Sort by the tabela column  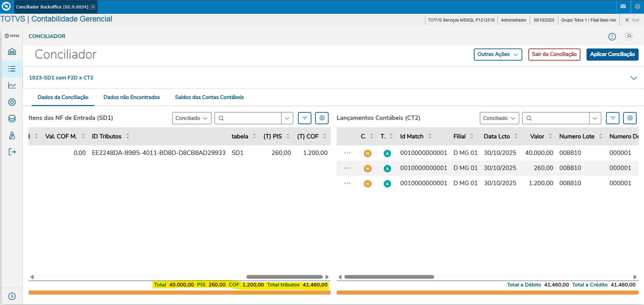click(x=254, y=136)
